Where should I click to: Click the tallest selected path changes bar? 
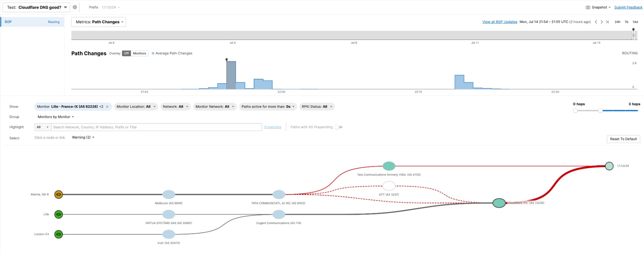[x=231, y=75]
